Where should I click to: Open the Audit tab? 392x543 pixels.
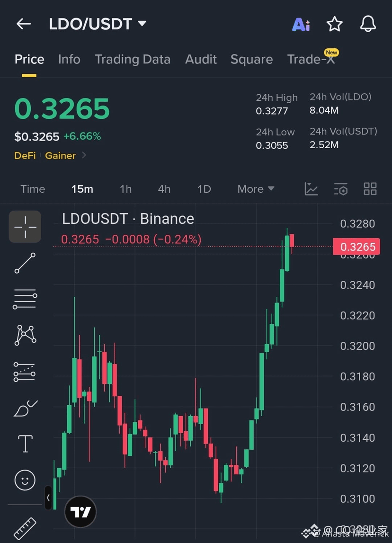[201, 59]
